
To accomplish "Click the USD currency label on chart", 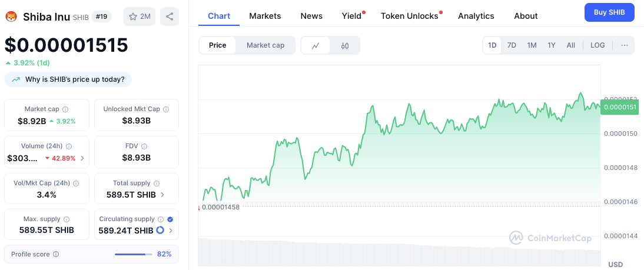I will 615,264.
